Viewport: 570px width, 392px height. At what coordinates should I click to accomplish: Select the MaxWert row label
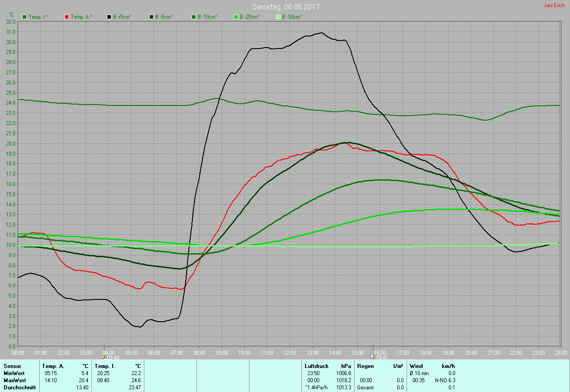(15, 380)
